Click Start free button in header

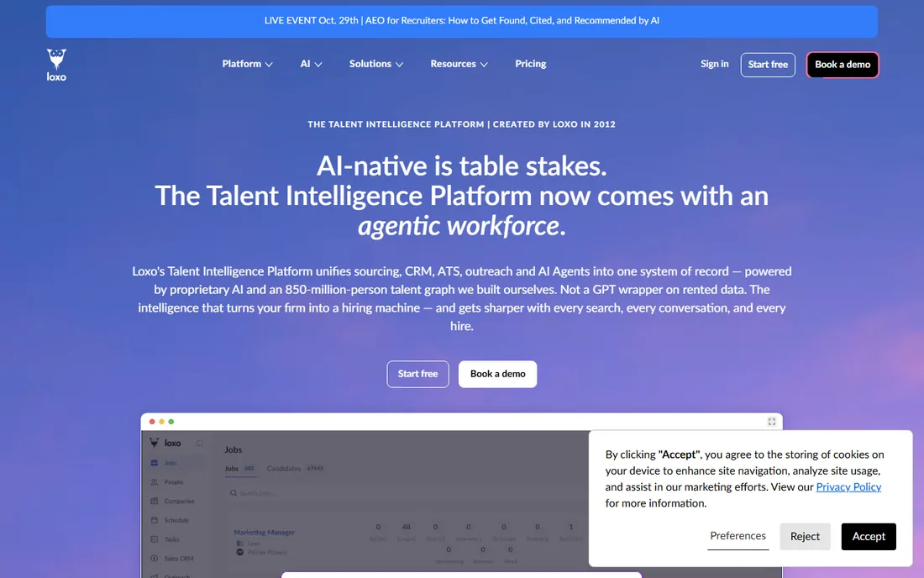pyautogui.click(x=768, y=65)
